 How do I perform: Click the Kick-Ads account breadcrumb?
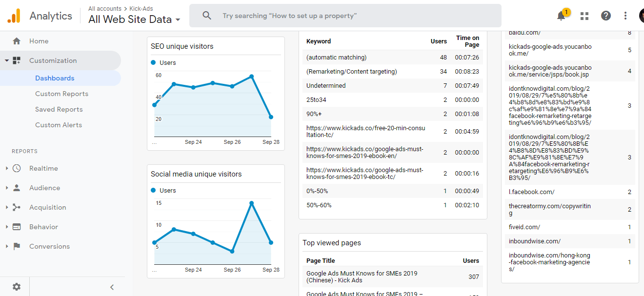tap(142, 9)
